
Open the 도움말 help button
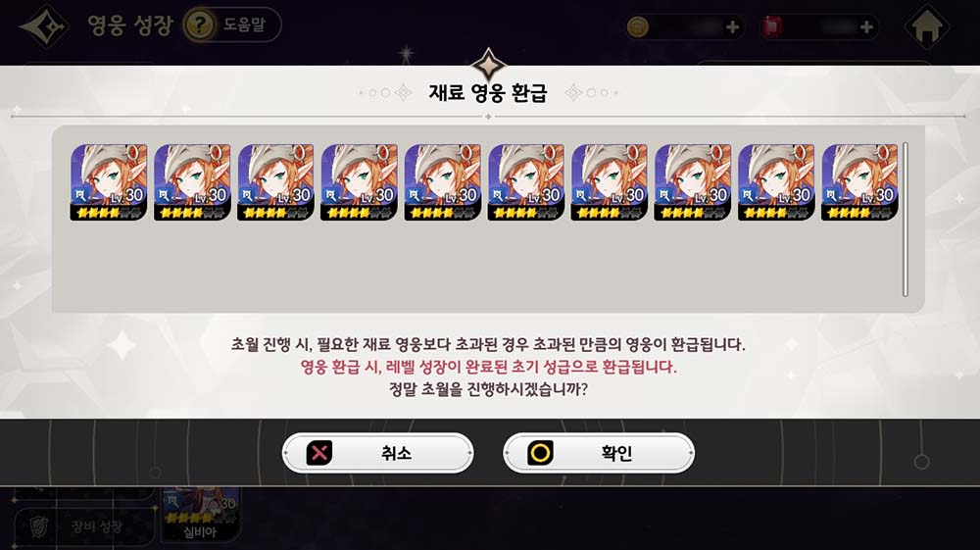click(232, 25)
